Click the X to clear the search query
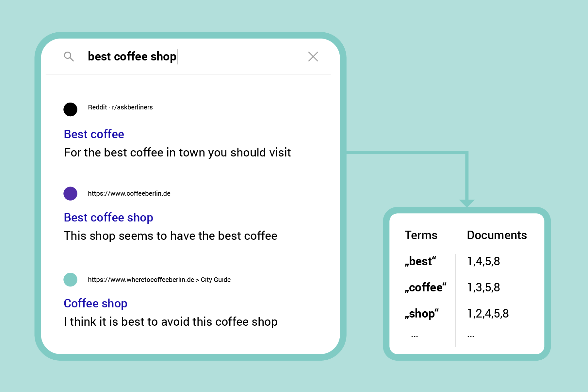The image size is (588, 392). coord(313,56)
